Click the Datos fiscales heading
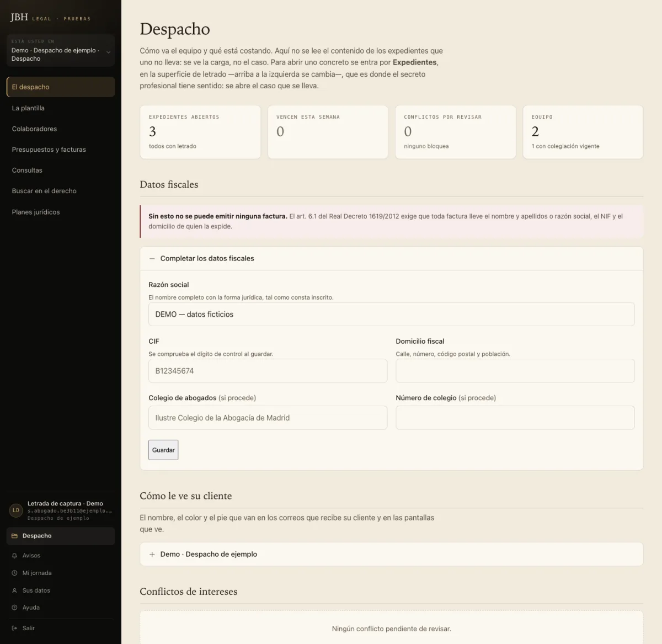This screenshot has width=662, height=644. point(169,184)
